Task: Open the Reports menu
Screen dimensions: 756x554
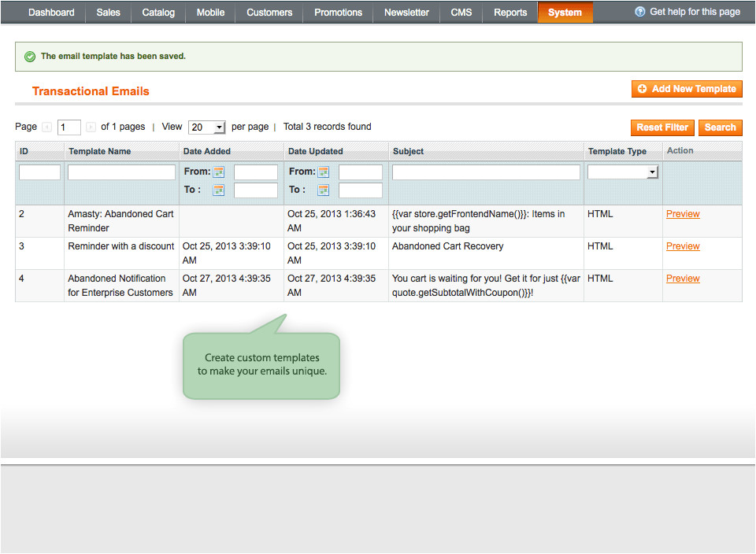Action: 510,13
